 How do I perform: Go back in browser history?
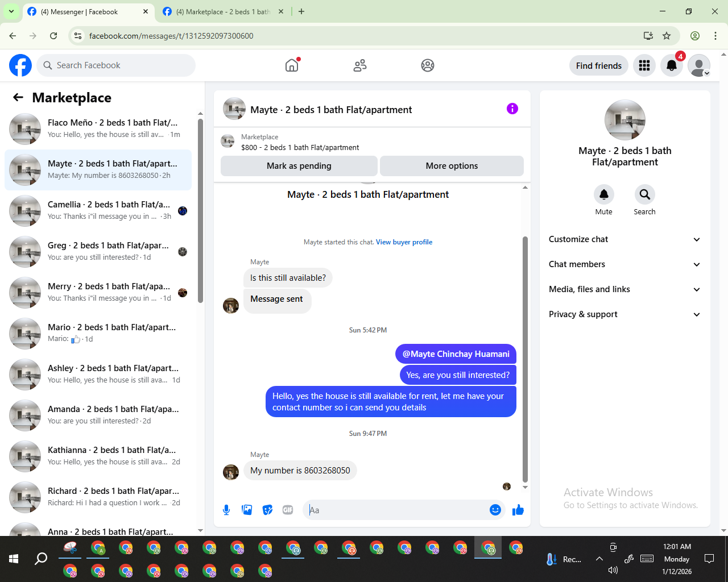13,36
